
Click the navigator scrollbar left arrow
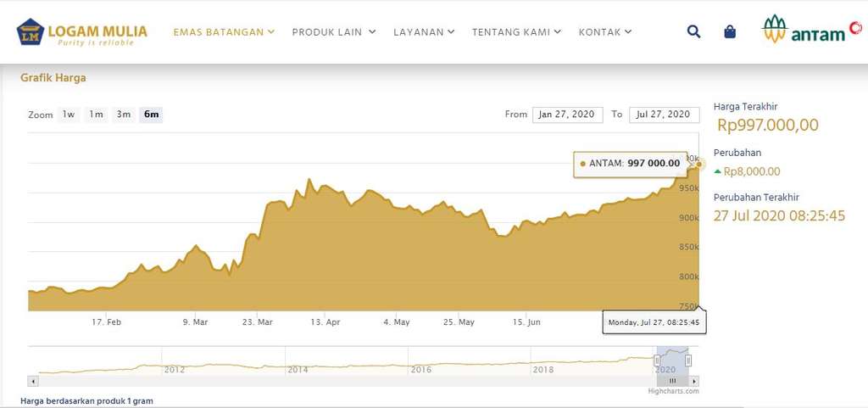click(x=32, y=381)
